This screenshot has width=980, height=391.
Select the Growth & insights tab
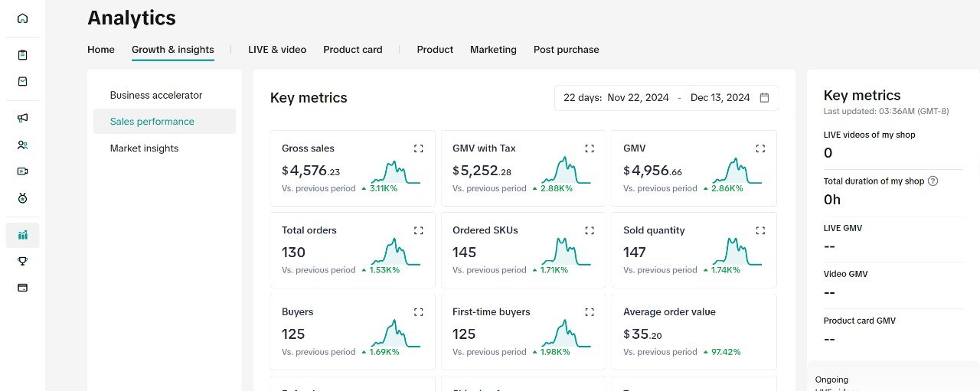[173, 50]
